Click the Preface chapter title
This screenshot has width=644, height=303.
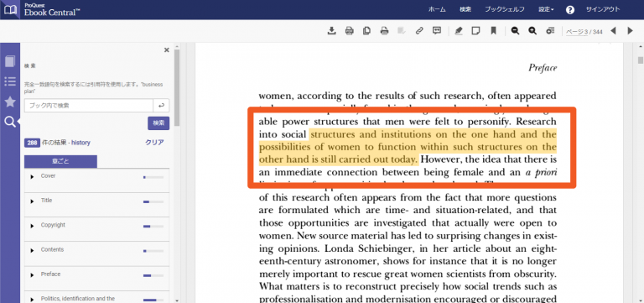click(50, 274)
